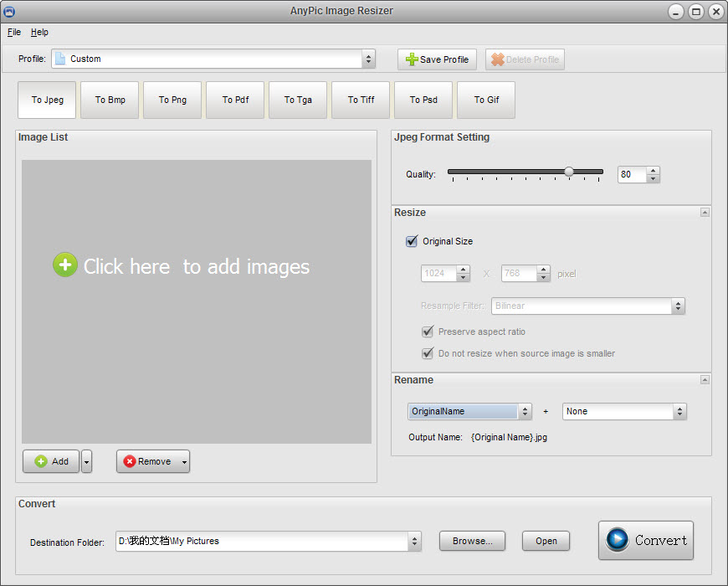Select the To Gif format tab
728x586 pixels.
486,100
